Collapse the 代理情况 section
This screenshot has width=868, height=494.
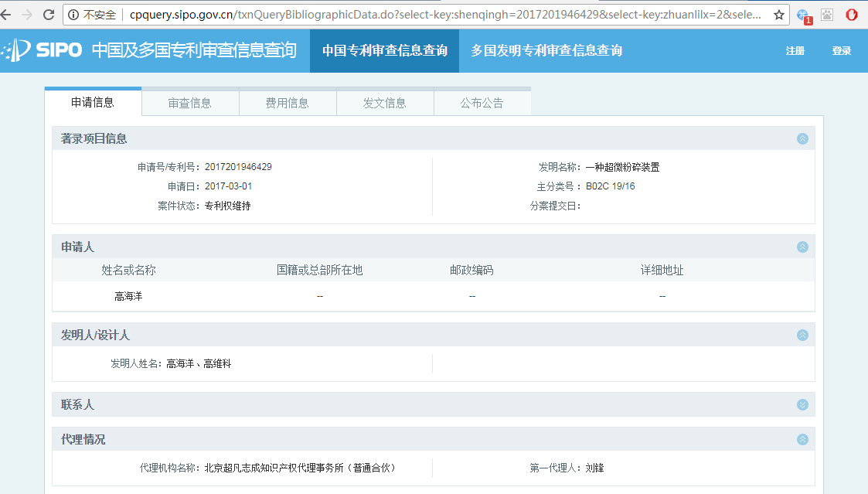[802, 440]
